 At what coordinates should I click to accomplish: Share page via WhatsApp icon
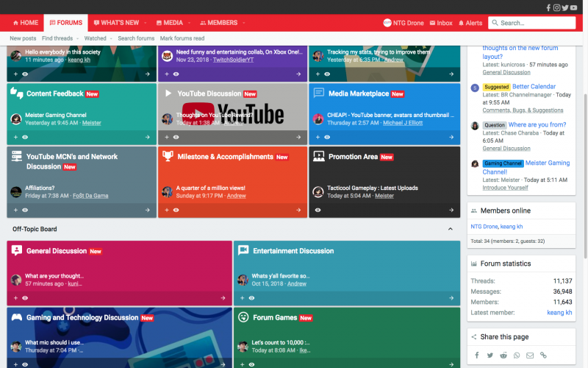point(516,355)
